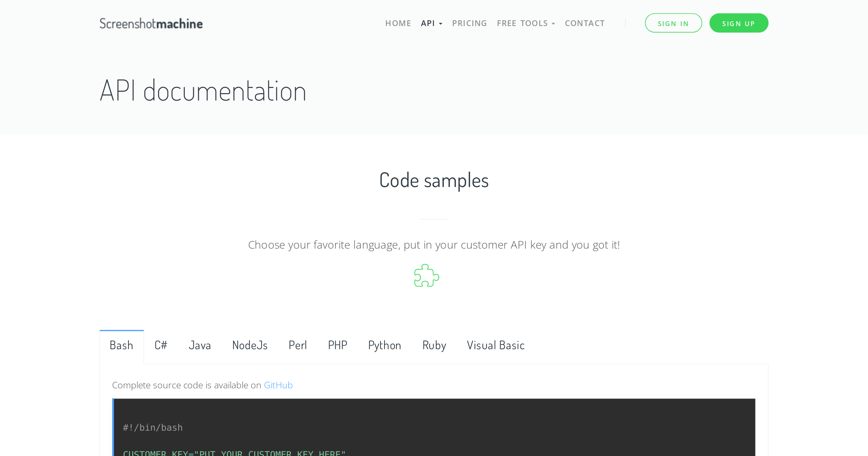Switch to the PHP tab
The height and width of the screenshot is (456, 868).
[x=337, y=345]
